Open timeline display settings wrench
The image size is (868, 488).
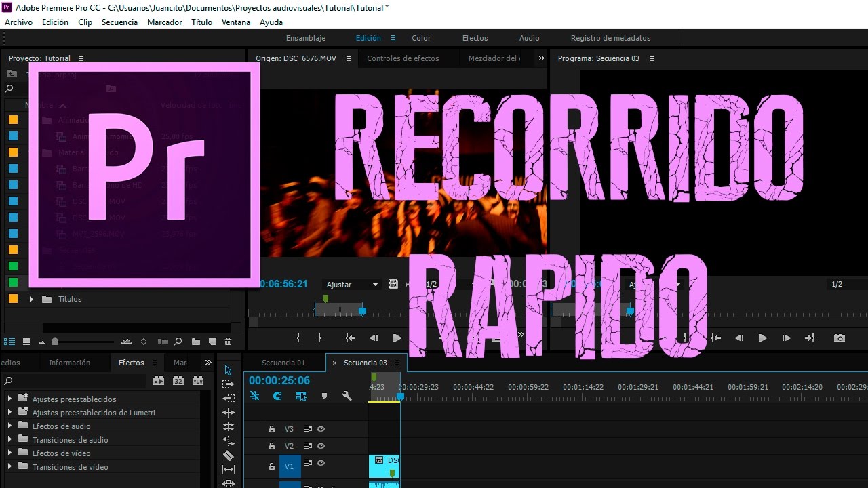click(x=347, y=396)
